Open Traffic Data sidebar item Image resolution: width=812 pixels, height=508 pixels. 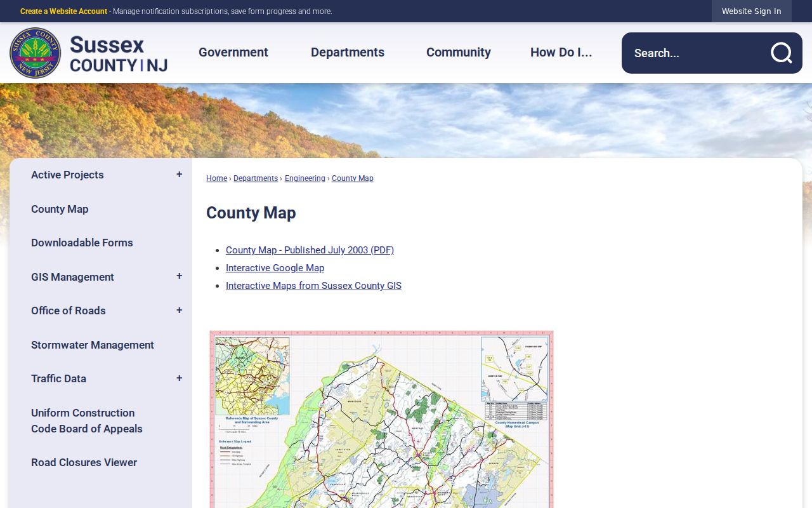point(58,378)
